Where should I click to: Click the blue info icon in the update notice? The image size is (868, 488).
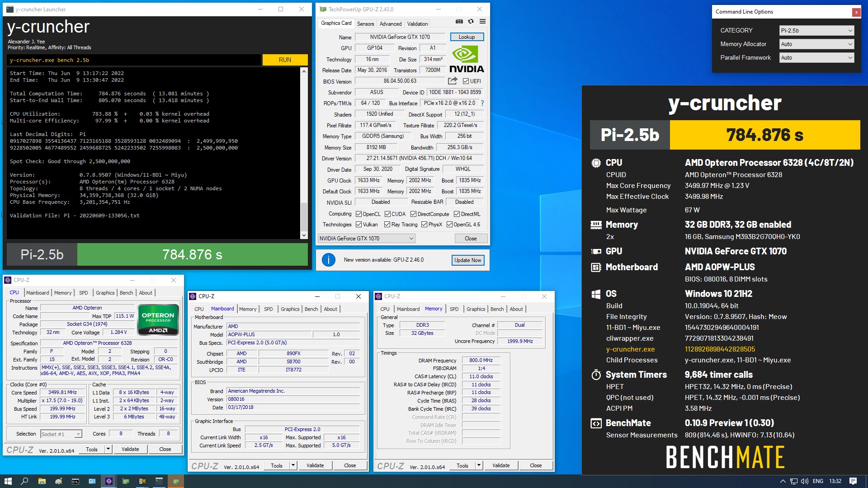click(329, 260)
